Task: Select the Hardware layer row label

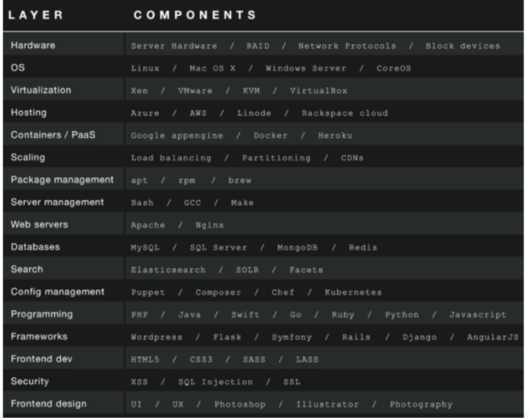Action: pyautogui.click(x=33, y=45)
